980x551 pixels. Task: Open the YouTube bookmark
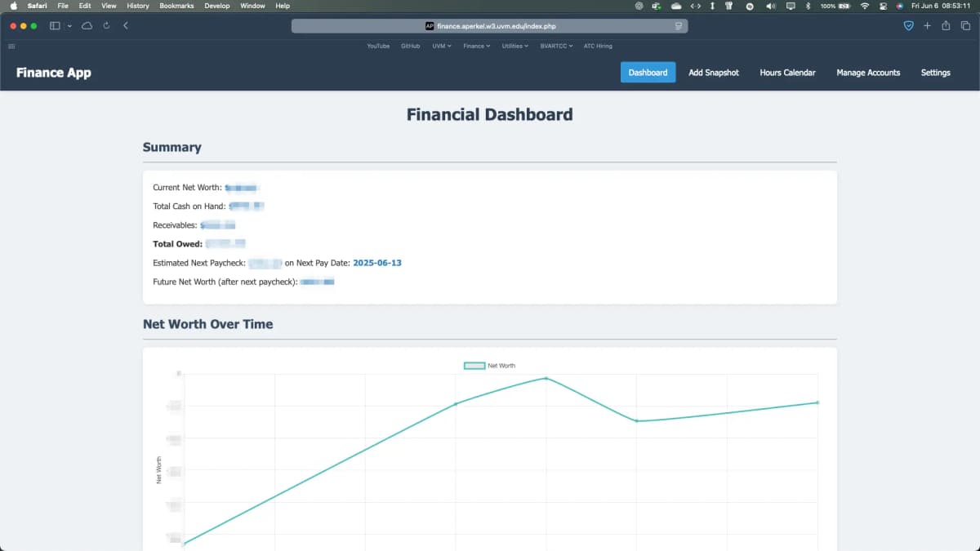click(378, 47)
